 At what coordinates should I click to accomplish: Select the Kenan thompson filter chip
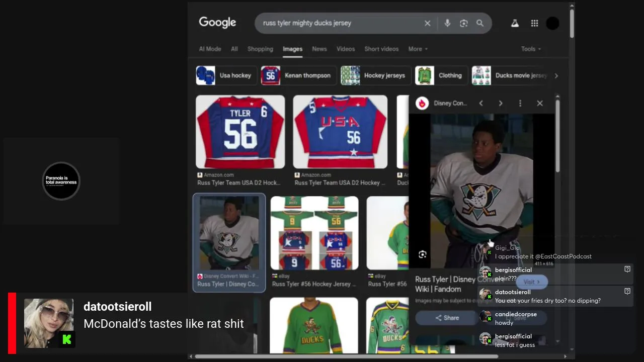point(298,75)
